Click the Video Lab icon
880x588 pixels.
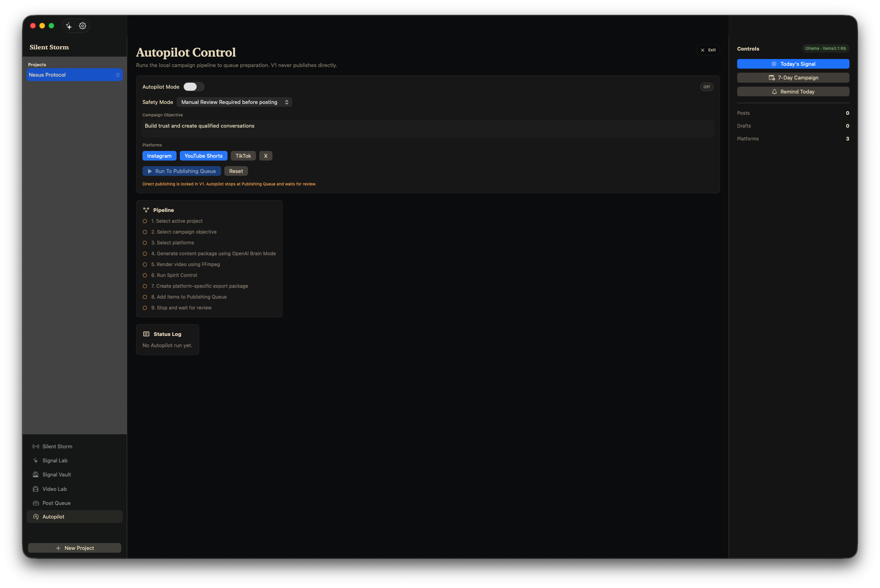click(36, 489)
